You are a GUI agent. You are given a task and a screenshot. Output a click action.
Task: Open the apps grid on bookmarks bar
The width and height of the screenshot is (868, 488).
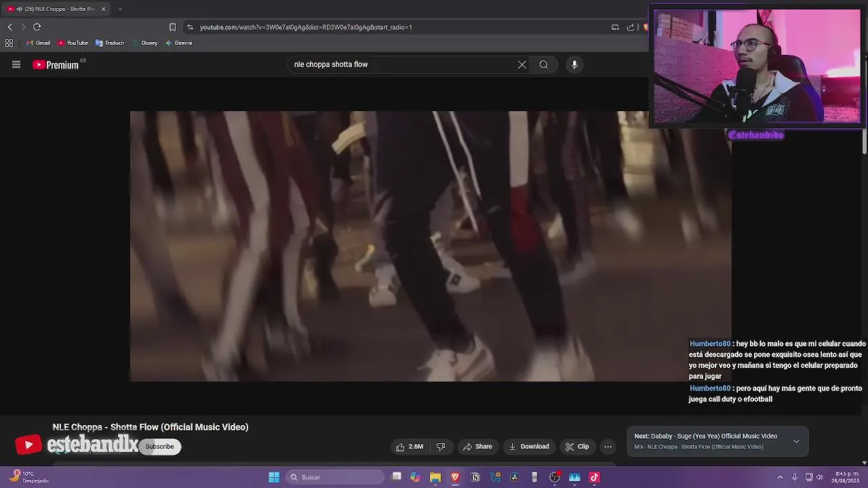(x=9, y=43)
